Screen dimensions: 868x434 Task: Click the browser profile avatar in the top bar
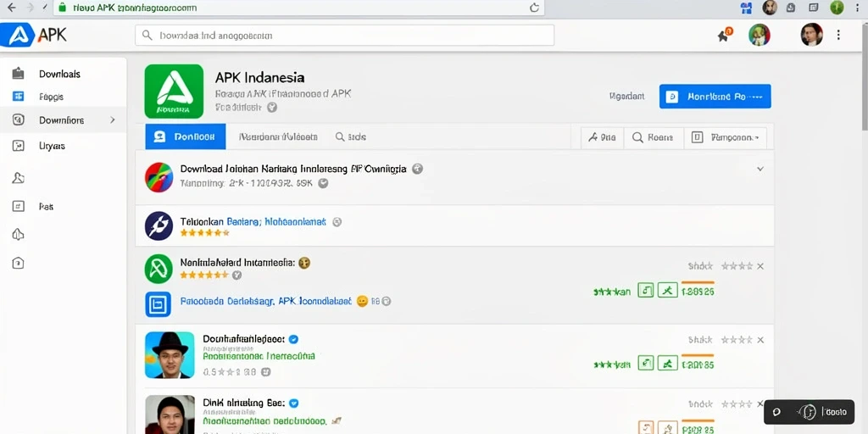(770, 7)
